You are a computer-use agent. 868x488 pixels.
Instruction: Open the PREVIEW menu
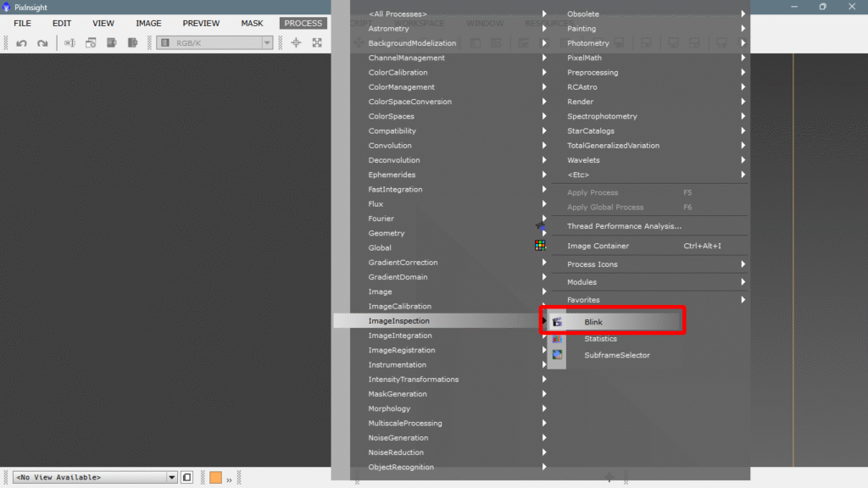click(201, 23)
